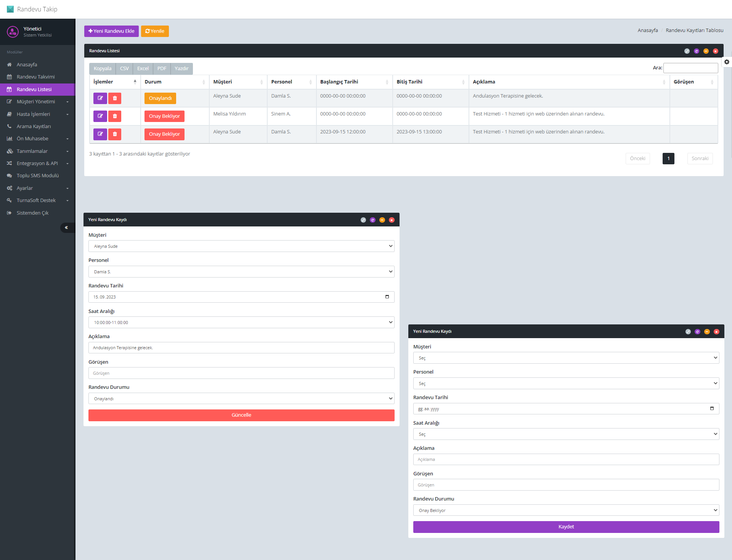Delete Aleyna Sude's Onaylandı appointment via trash icon
732x560 pixels.
tap(115, 98)
